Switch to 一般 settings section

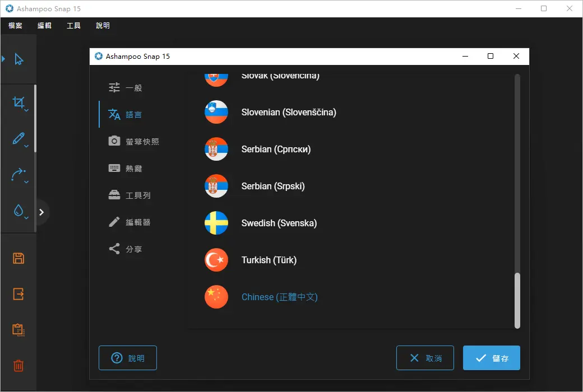click(126, 88)
